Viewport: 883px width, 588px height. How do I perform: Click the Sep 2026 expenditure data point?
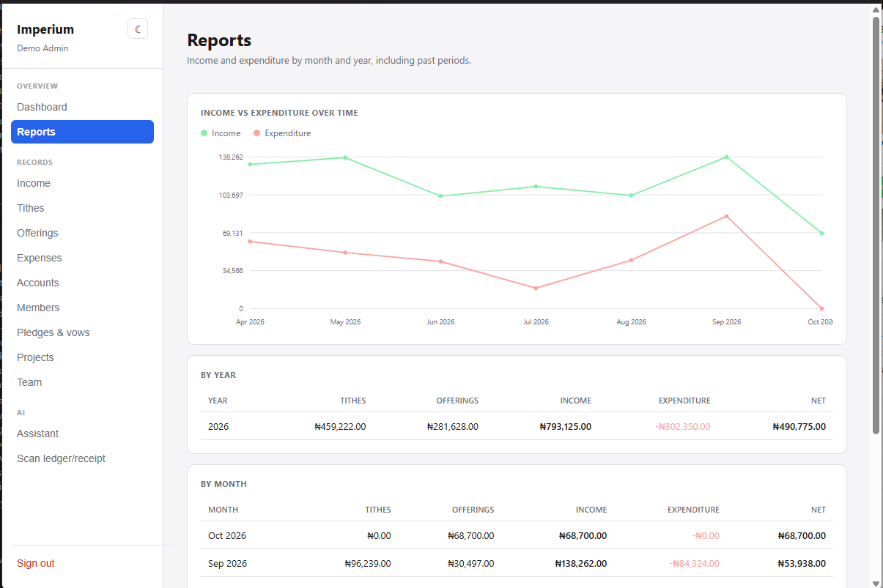click(726, 216)
